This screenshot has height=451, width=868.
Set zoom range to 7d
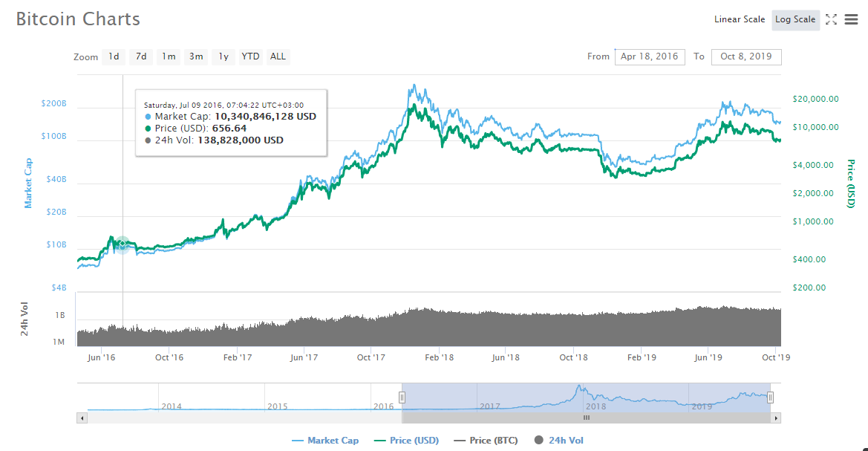[x=141, y=56]
